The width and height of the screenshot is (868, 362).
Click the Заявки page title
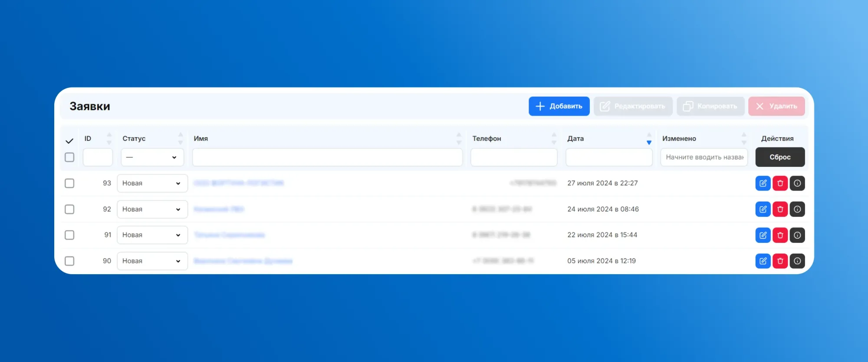tap(90, 106)
